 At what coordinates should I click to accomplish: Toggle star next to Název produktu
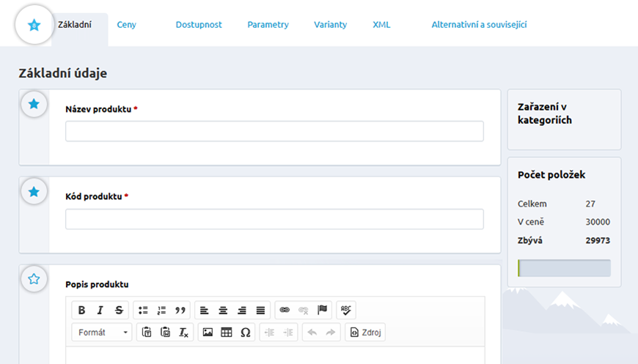coord(34,104)
